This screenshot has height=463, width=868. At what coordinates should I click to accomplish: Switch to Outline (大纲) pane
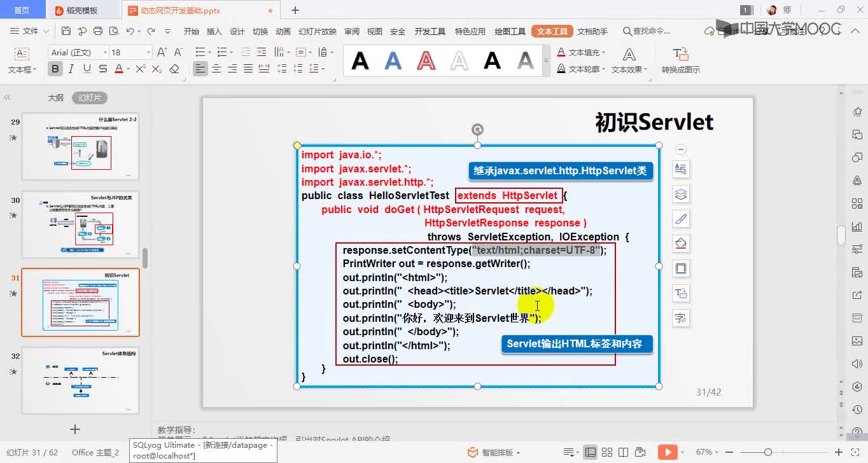tap(55, 98)
